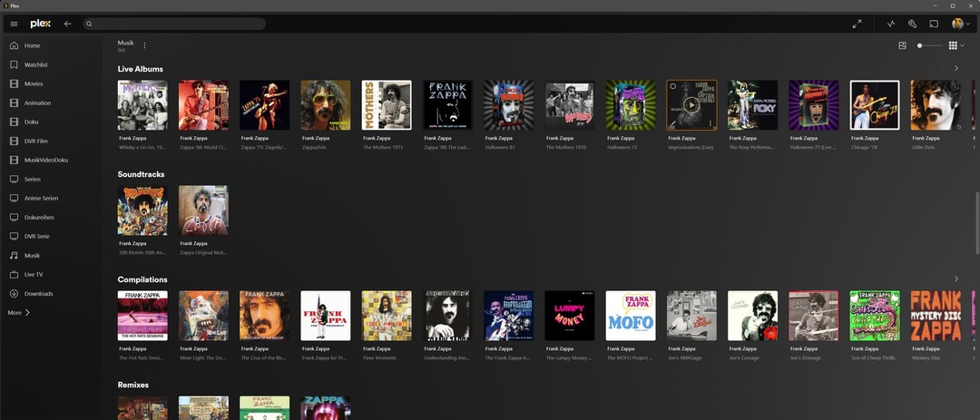The image size is (980, 420).
Task: Open the 'Chicago '78' album title link
Action: [x=863, y=148]
